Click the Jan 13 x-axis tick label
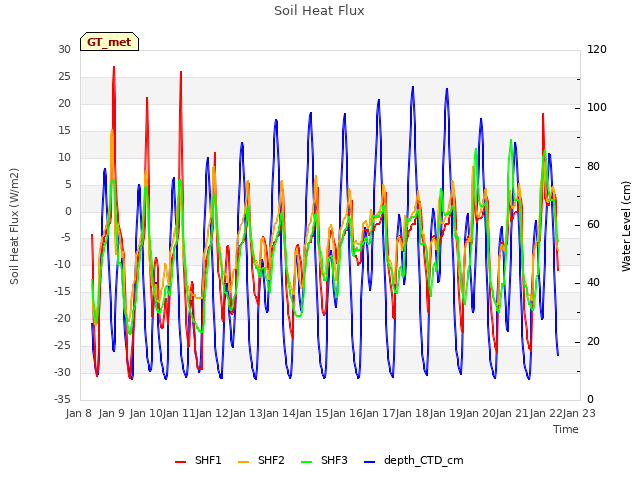This screenshot has width=640, height=480. tap(245, 413)
